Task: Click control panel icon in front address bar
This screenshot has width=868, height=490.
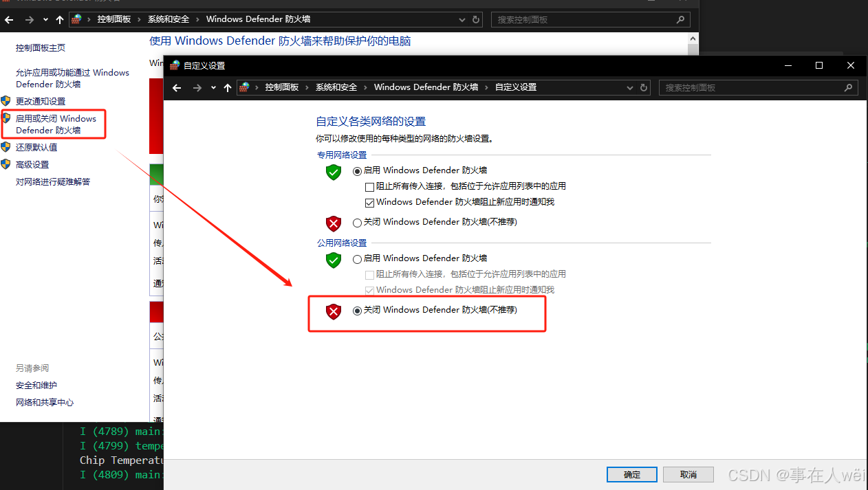Action: pyautogui.click(x=244, y=87)
